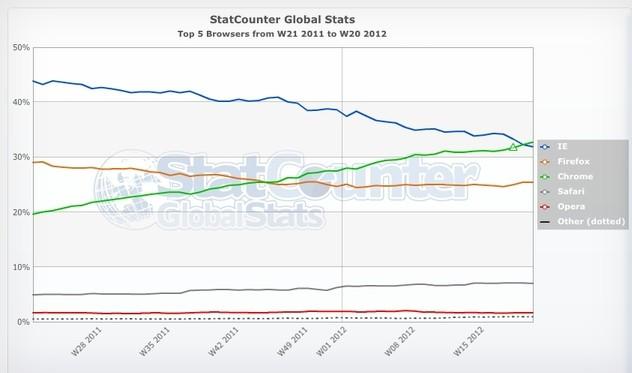Image resolution: width=632 pixels, height=373 pixels.
Task: Click the IE legend marker icon
Action: point(545,147)
